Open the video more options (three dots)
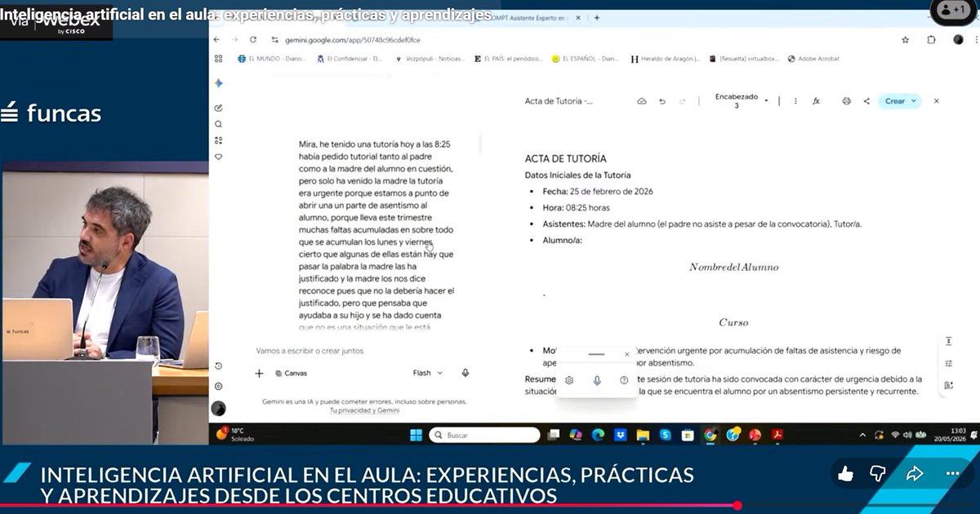 pyautogui.click(x=952, y=474)
